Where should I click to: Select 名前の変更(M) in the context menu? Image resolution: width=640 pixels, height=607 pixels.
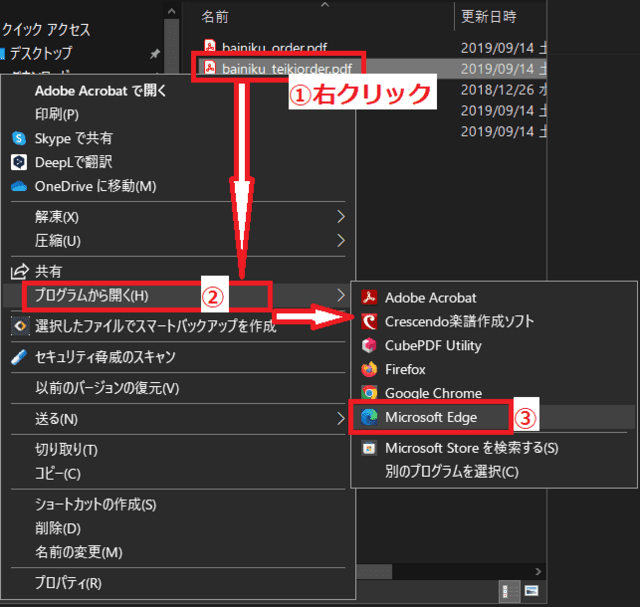(78, 552)
